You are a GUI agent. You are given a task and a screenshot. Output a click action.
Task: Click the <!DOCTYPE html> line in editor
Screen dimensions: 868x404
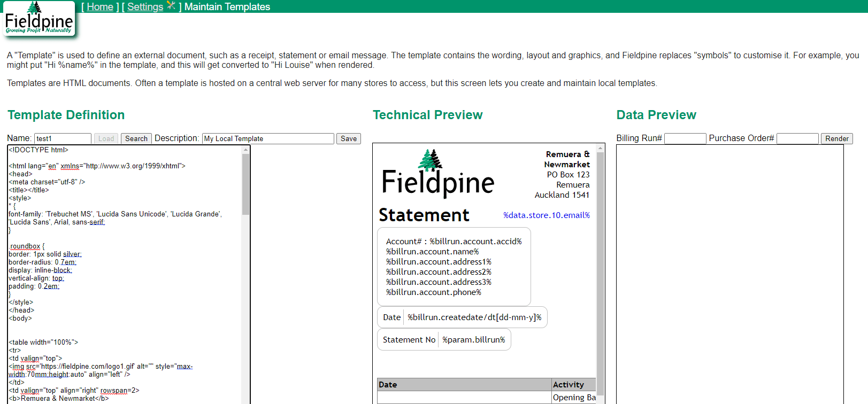coord(39,150)
